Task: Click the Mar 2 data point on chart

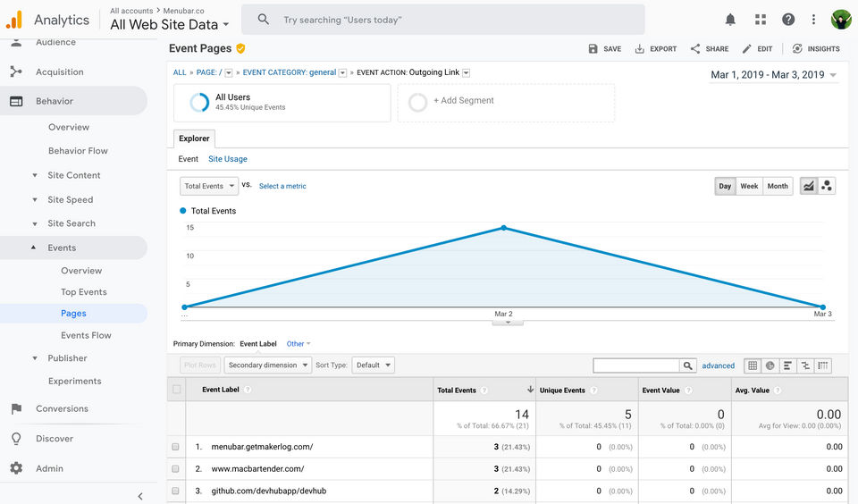Action: point(504,228)
